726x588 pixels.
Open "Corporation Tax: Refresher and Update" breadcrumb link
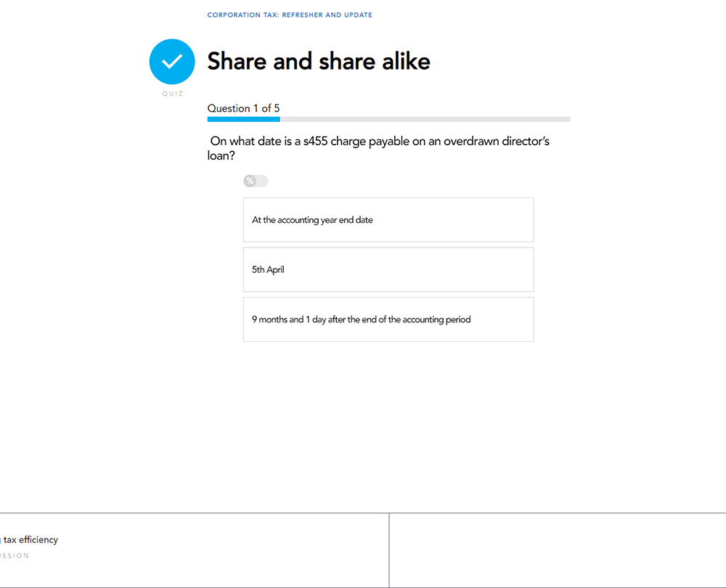point(290,15)
